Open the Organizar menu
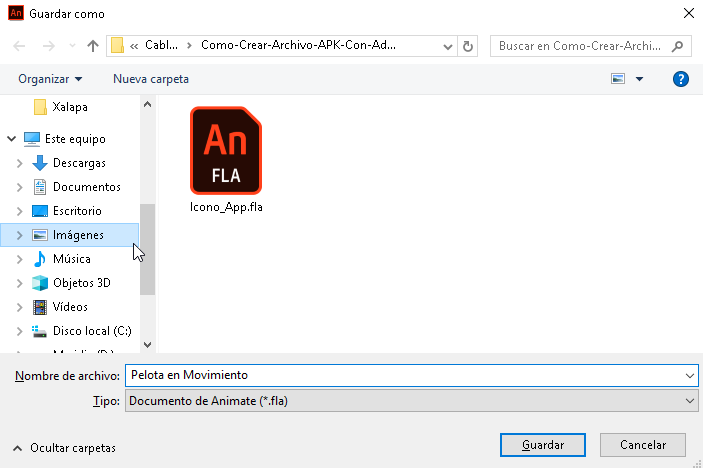This screenshot has height=468, width=703. coord(50,79)
